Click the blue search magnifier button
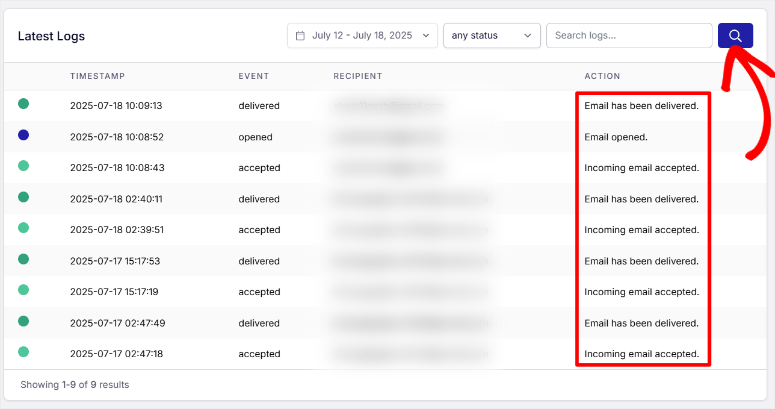 click(x=735, y=36)
